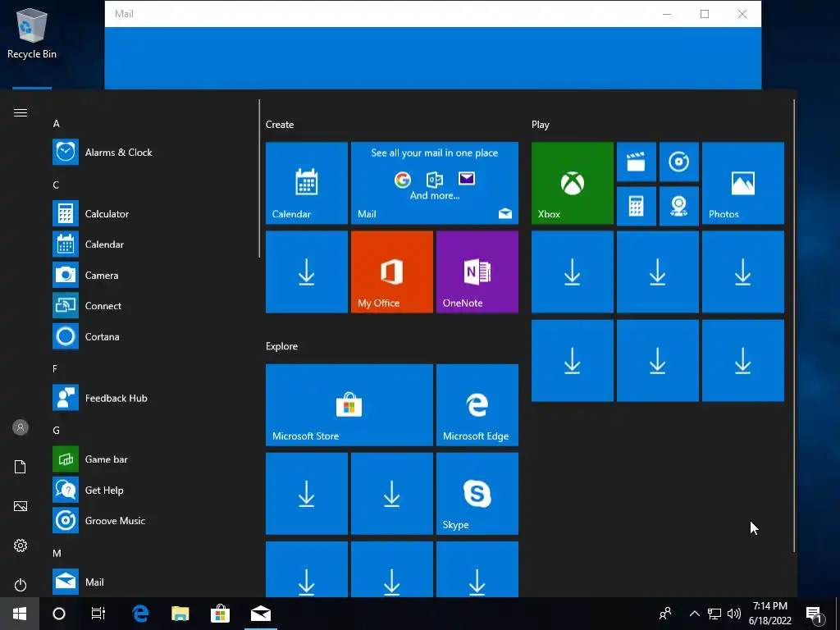Image resolution: width=840 pixels, height=630 pixels.
Task: Open the Action Center notifications
Action: pyautogui.click(x=815, y=614)
